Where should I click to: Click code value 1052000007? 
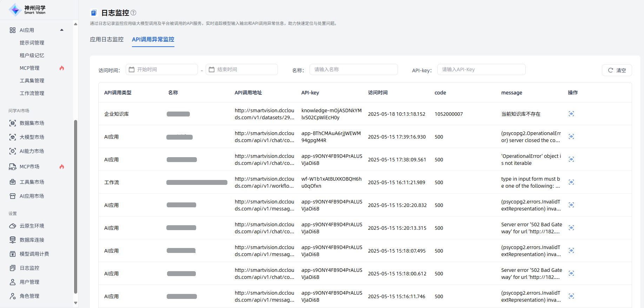pyautogui.click(x=449, y=114)
